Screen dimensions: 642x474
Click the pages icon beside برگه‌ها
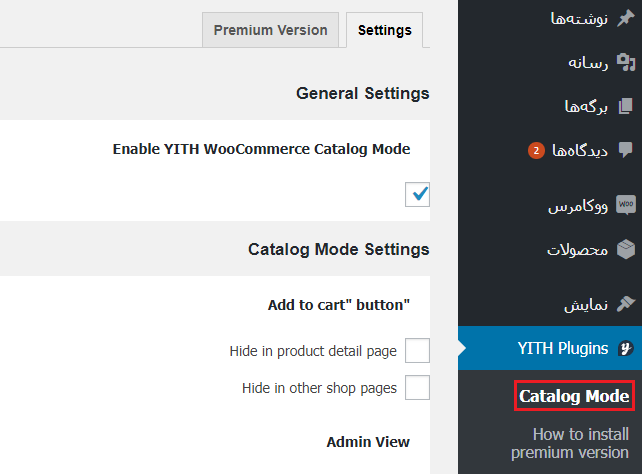626,106
